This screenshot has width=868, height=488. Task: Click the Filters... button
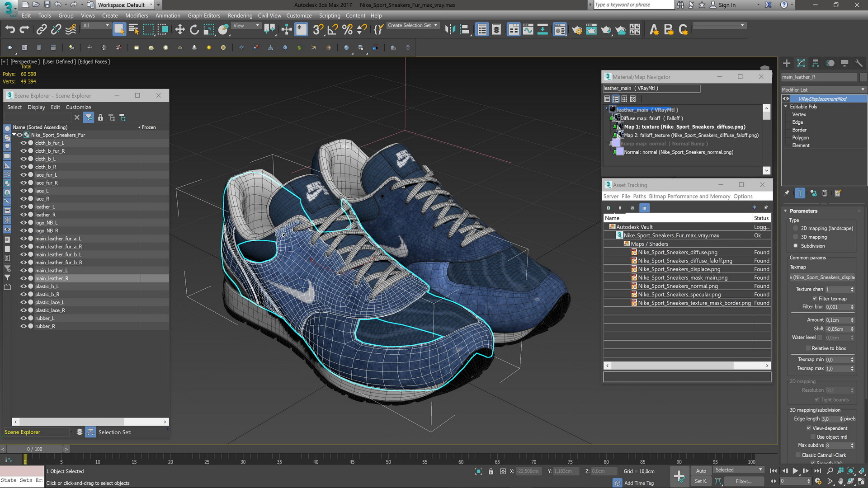point(744,481)
